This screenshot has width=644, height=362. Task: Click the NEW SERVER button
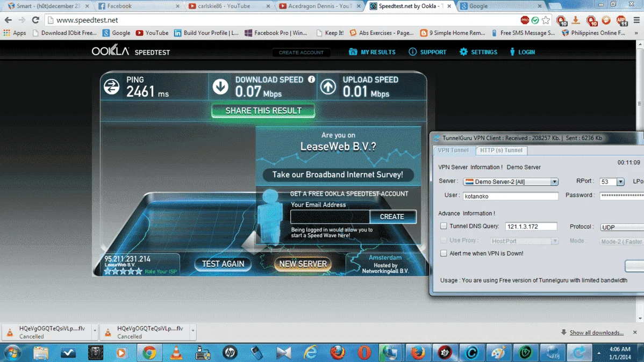click(x=303, y=264)
